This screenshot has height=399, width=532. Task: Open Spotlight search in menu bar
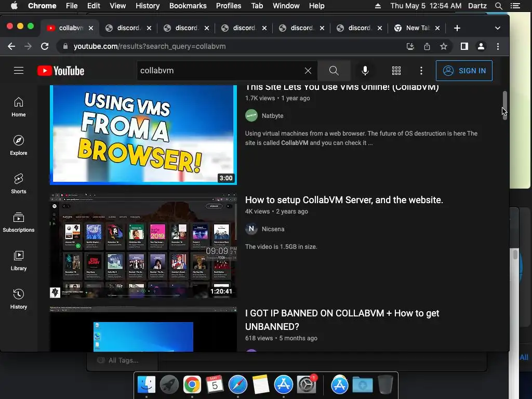click(498, 6)
